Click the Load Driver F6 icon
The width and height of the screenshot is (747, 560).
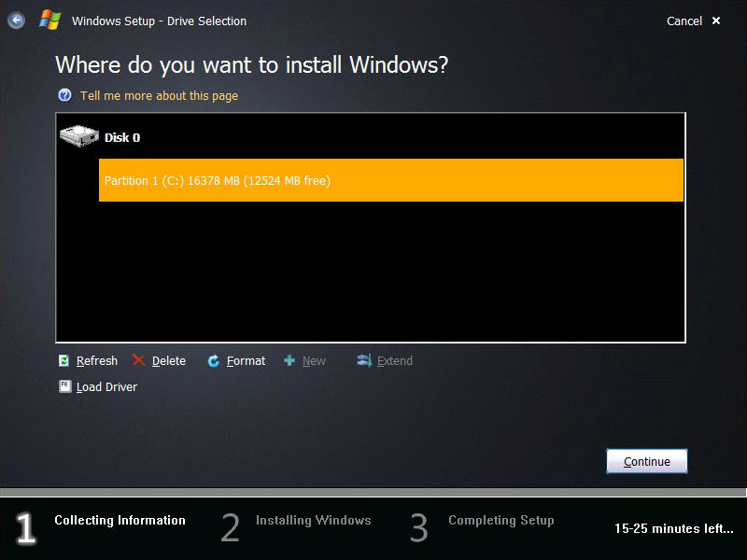coord(64,385)
